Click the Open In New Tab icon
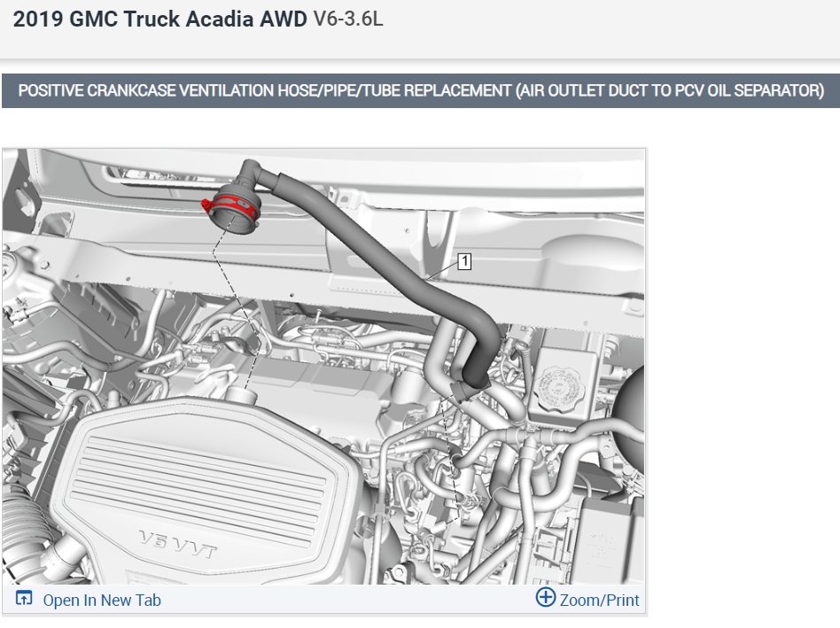This screenshot has width=840, height=628. click(x=24, y=599)
